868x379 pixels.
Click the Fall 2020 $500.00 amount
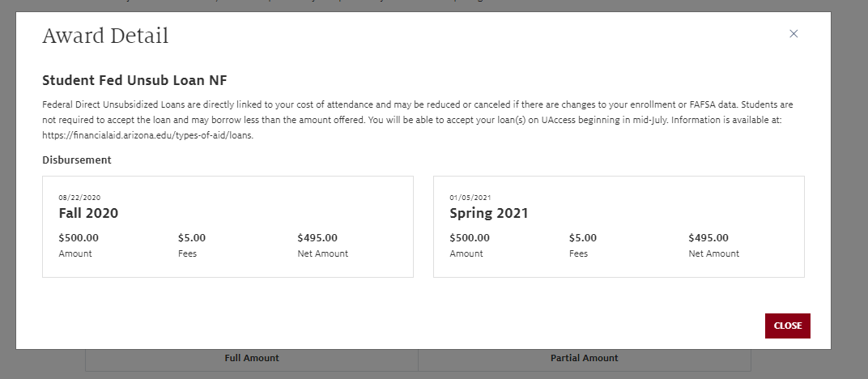(79, 238)
